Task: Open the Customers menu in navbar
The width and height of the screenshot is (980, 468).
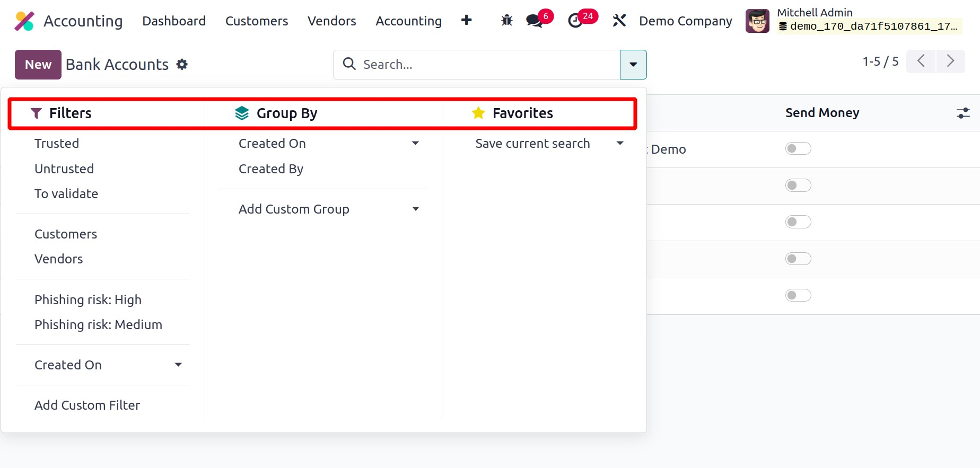Action: click(x=257, y=21)
